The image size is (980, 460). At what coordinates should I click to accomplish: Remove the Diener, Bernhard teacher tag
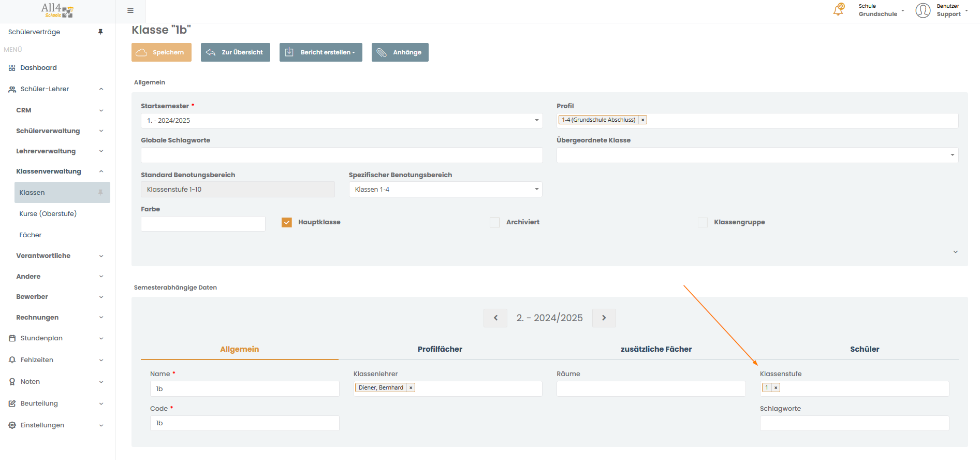(411, 387)
